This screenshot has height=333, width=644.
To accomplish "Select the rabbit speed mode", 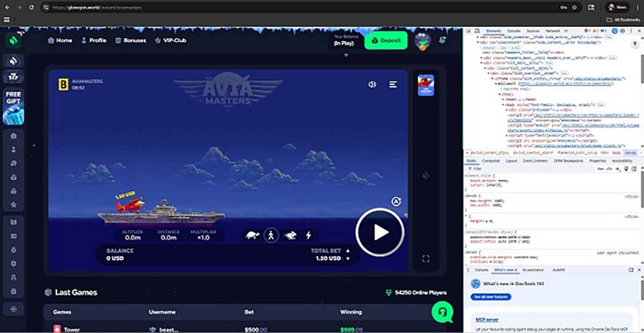I will (290, 234).
